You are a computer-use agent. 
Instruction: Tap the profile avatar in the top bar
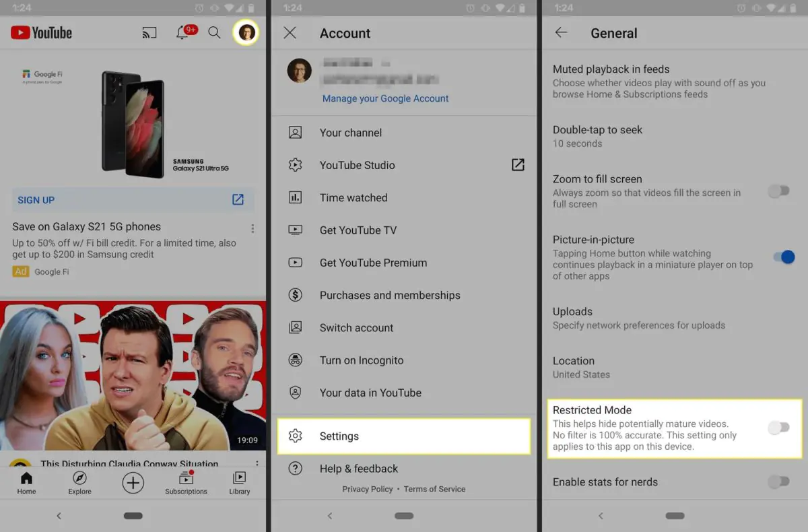point(246,32)
